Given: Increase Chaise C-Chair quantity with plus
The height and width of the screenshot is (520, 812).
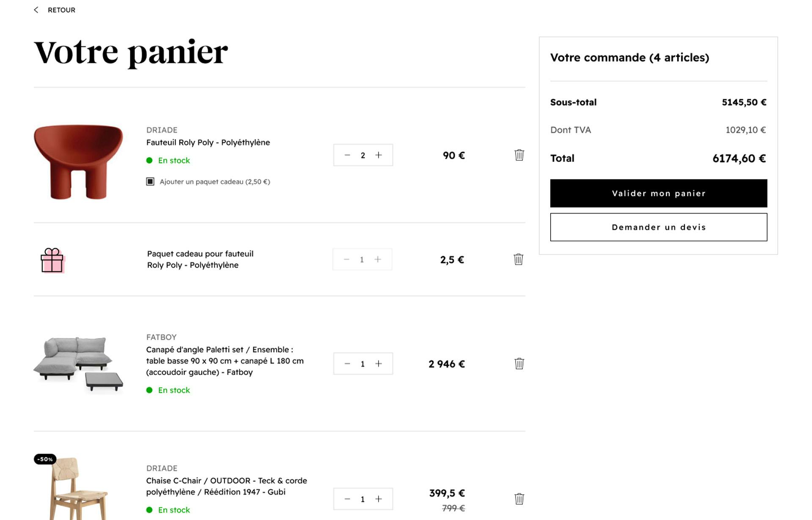Looking at the screenshot, I should click(x=379, y=499).
